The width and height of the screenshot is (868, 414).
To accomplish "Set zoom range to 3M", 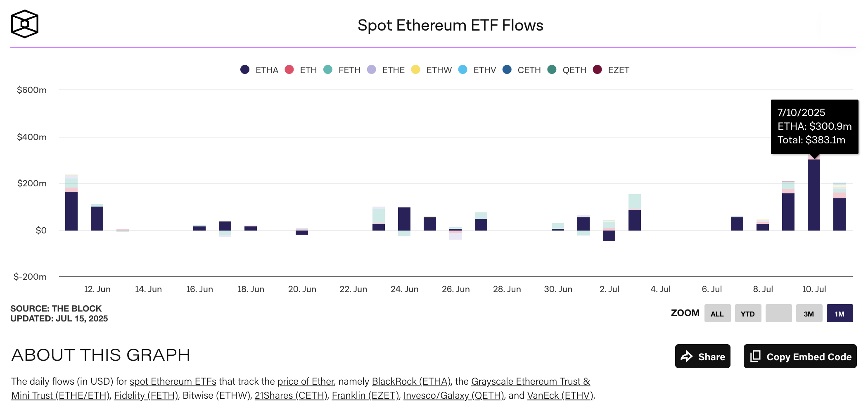I will tap(809, 314).
